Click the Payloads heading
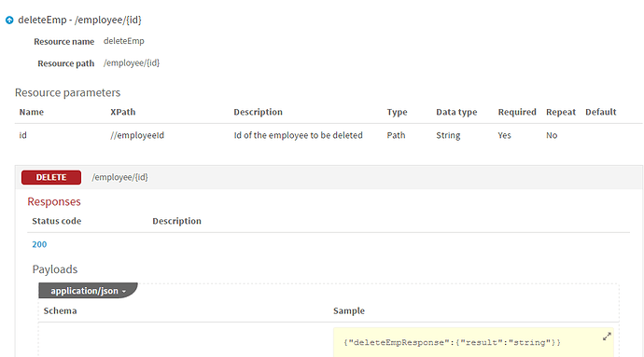Image resolution: width=644 pixels, height=357 pixels. point(55,269)
